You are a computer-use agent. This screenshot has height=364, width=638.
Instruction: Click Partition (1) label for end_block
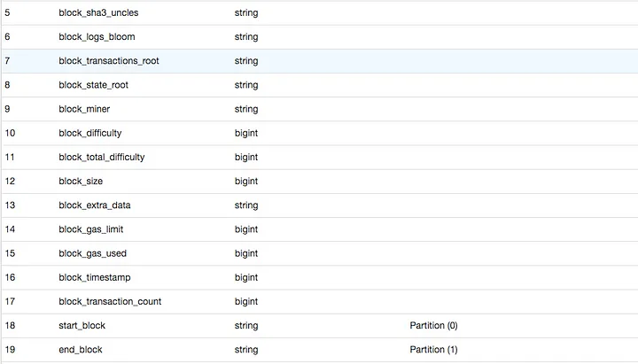[x=433, y=349]
